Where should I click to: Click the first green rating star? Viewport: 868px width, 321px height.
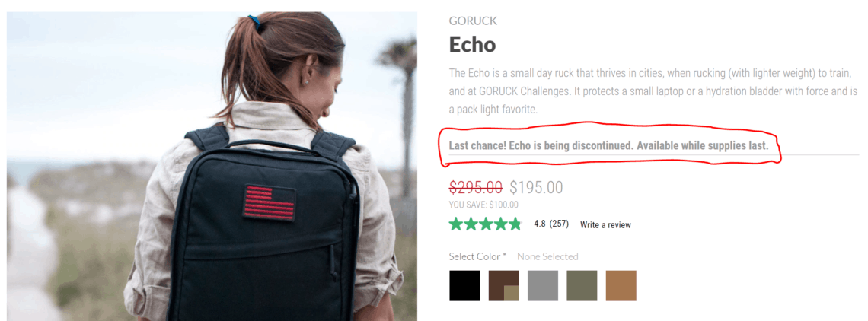tap(456, 224)
